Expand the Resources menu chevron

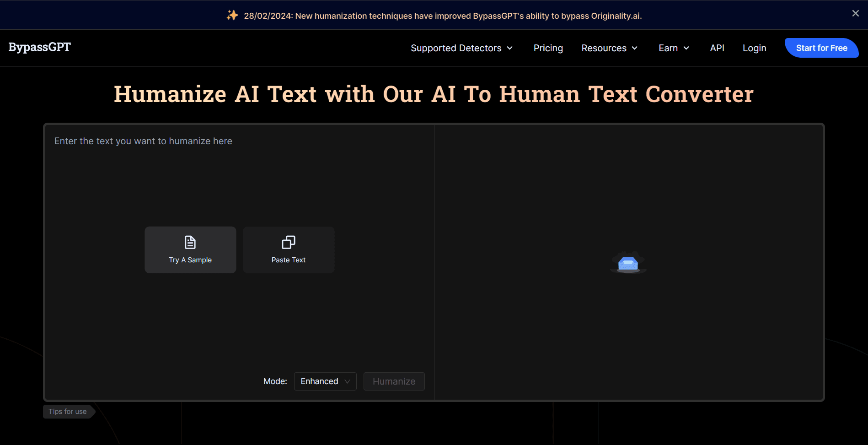(x=635, y=48)
